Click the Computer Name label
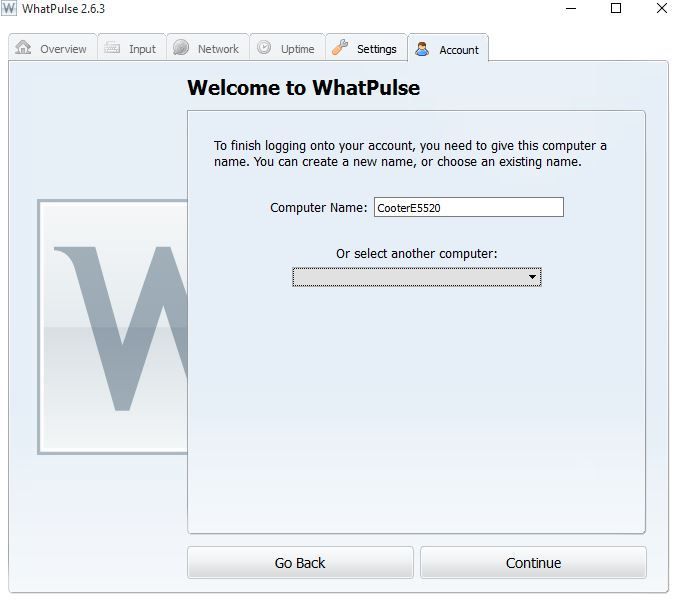The width and height of the screenshot is (679, 607). click(x=318, y=207)
